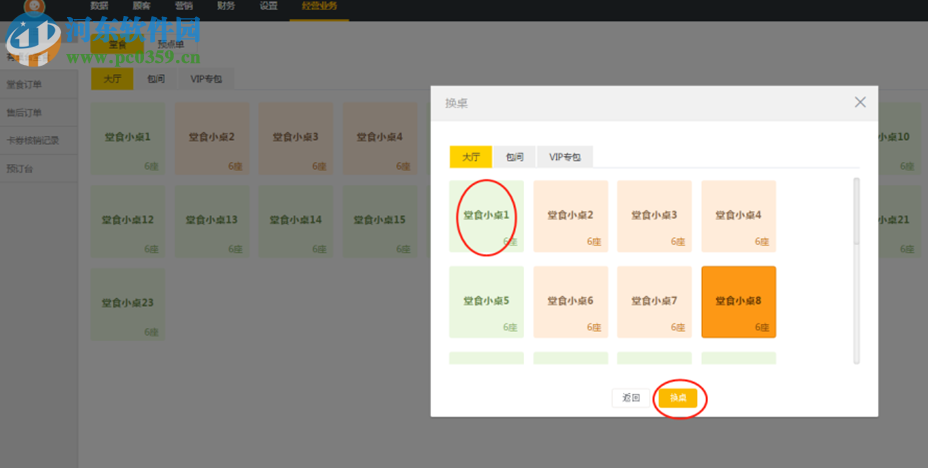Choose 堂食小桌4 card in the dialog
928x468 pixels.
click(x=739, y=216)
